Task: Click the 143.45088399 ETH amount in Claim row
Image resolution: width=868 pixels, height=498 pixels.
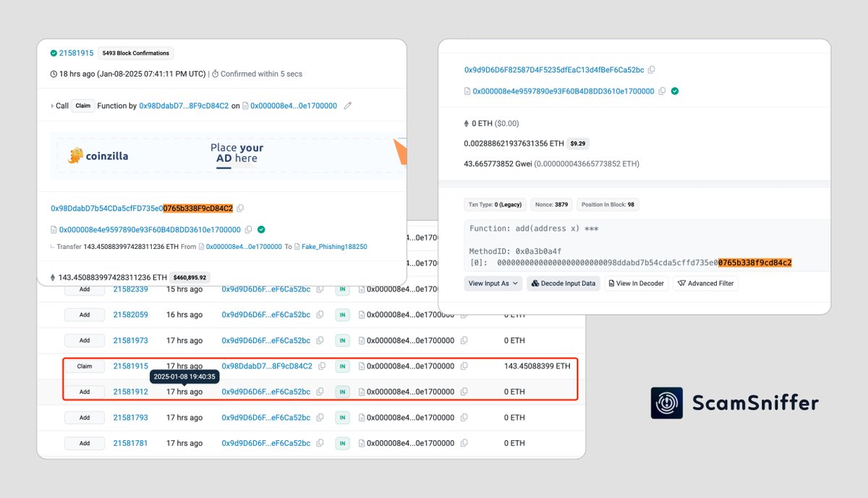Action: [537, 366]
